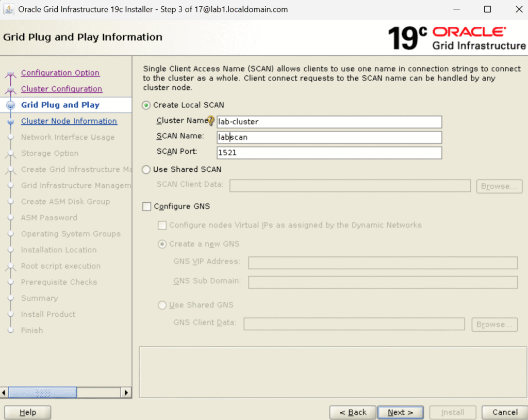This screenshot has height=420, width=528.
Task: Enable the Configure GNS checkbox
Action: [146, 206]
